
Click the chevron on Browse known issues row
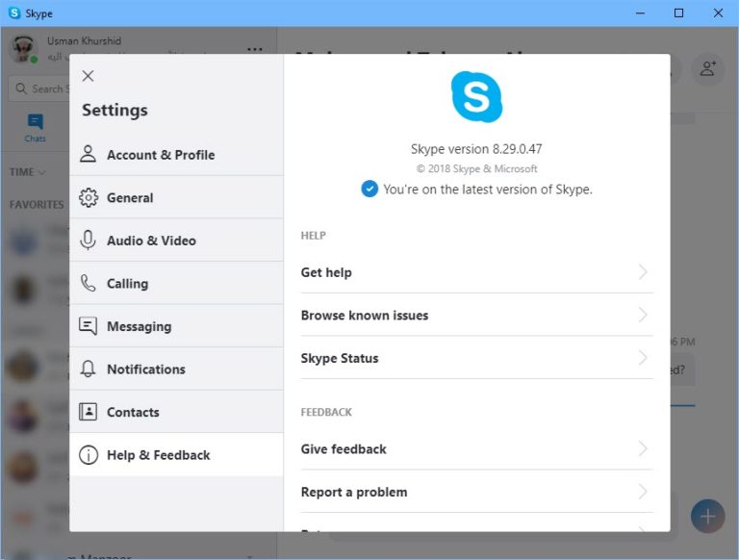643,315
